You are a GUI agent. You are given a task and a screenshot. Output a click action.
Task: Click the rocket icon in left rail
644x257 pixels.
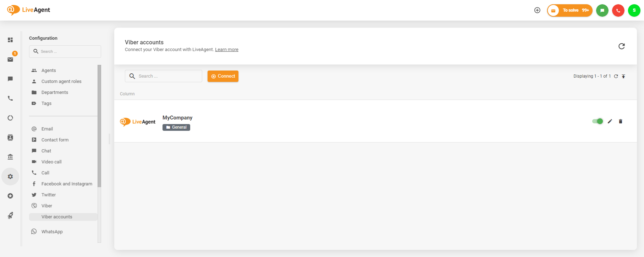point(10,216)
